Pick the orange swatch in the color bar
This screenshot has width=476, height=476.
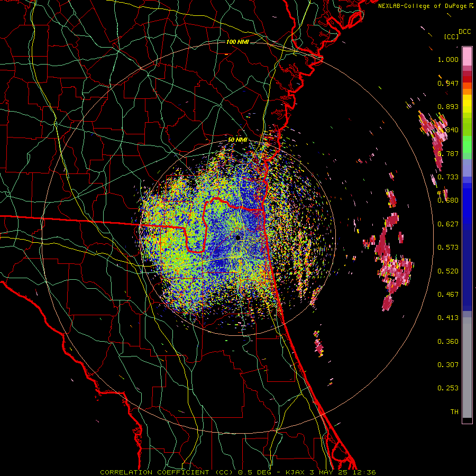(467, 91)
